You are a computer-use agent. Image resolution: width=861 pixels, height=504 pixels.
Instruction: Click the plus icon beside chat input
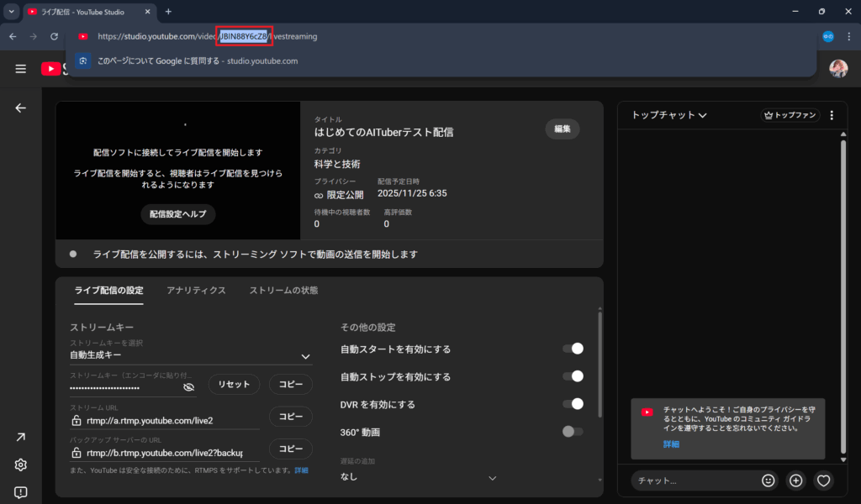(795, 480)
